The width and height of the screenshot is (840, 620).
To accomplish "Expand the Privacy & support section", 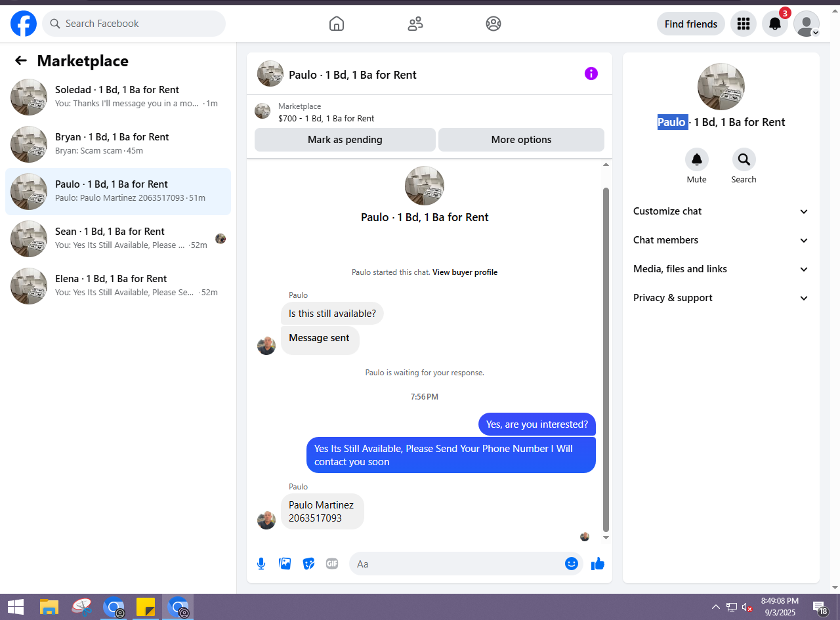I will click(x=721, y=298).
